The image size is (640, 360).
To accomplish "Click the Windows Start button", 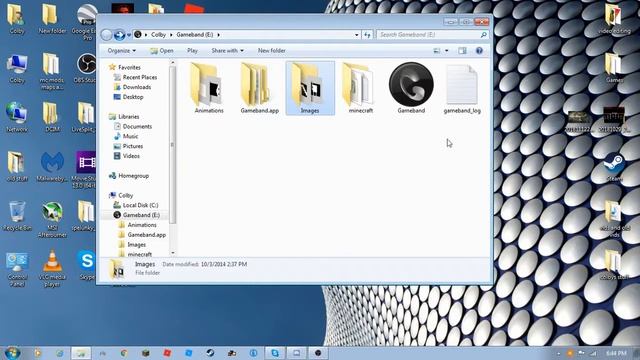I will tap(12, 353).
